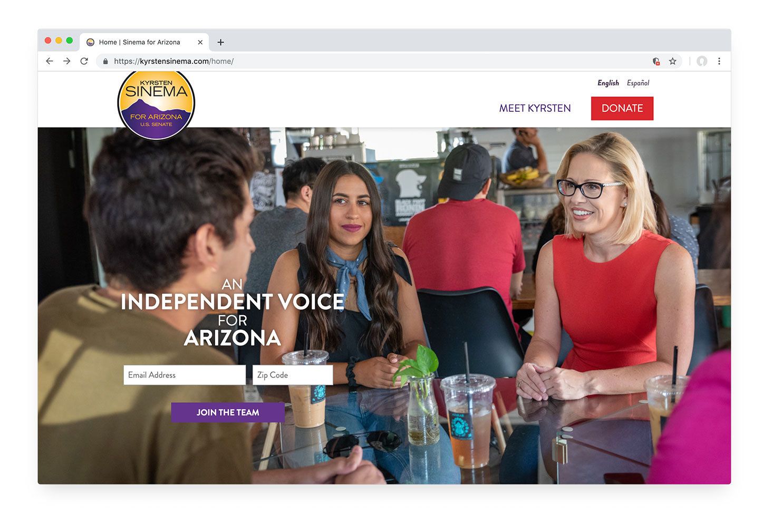
Task: Click the Join the Team button
Action: pos(228,412)
